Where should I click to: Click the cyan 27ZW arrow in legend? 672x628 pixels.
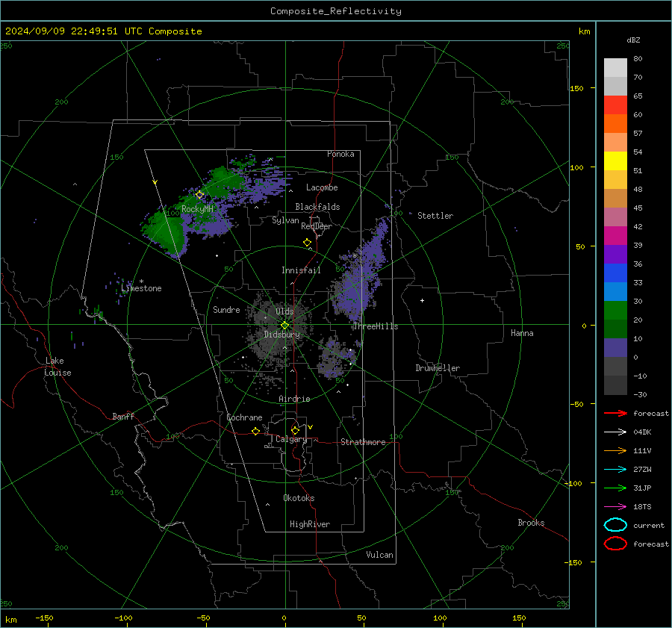point(615,470)
